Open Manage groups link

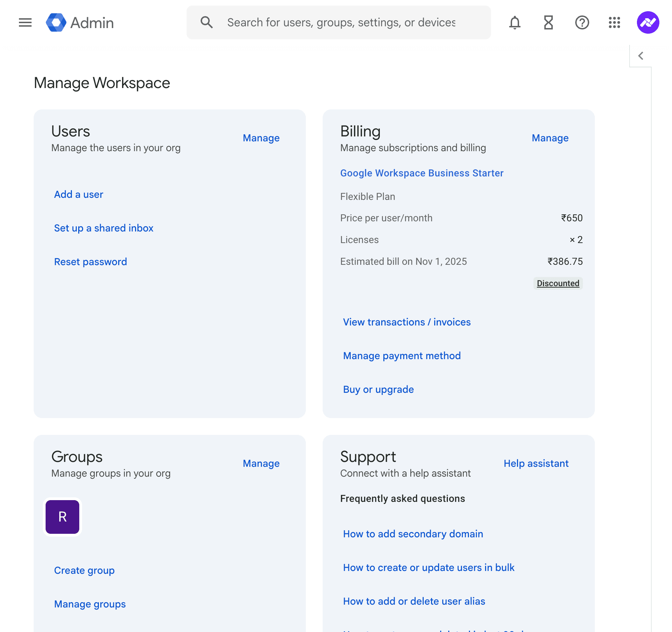(90, 604)
